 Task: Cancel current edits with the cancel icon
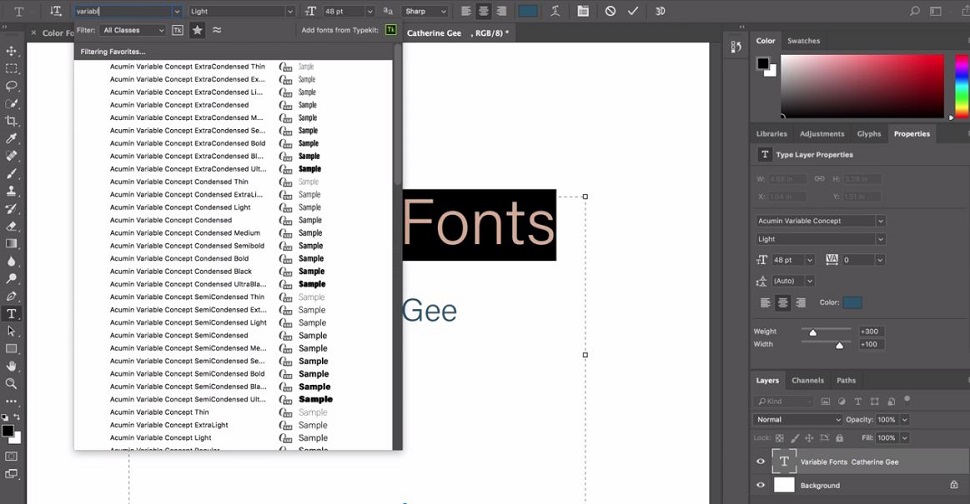(x=610, y=11)
